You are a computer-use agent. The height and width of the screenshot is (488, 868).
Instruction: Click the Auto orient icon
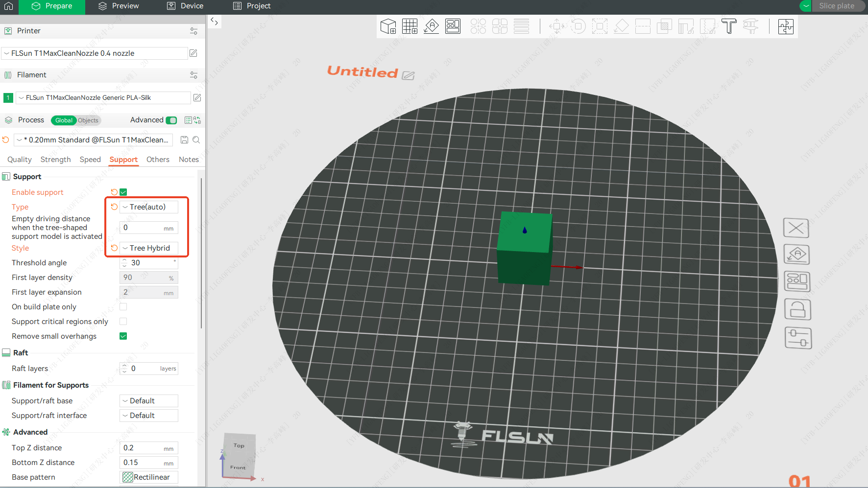click(431, 26)
